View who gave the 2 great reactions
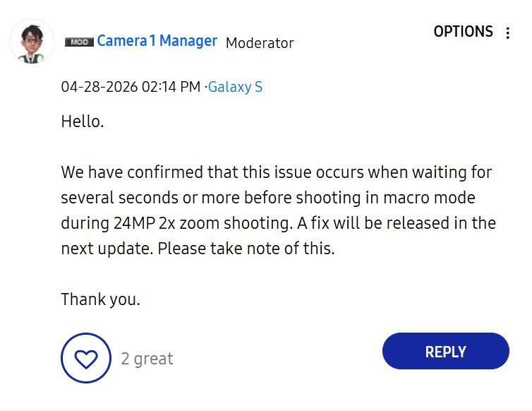This screenshot has height=411, width=532. pos(147,359)
